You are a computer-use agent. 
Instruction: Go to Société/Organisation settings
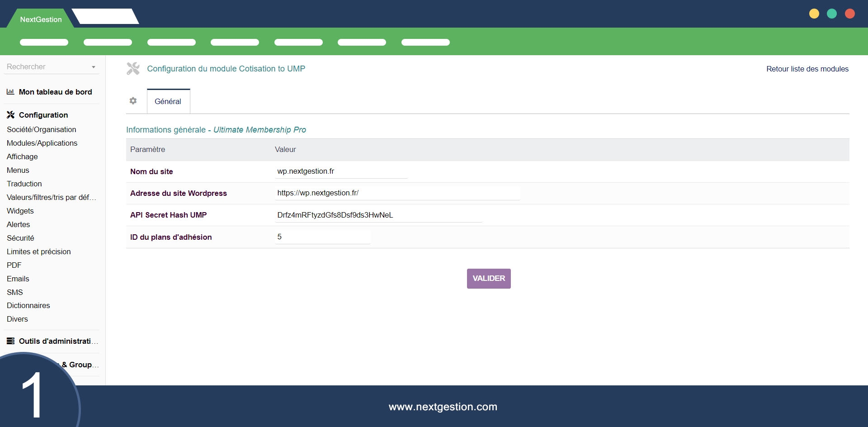pyautogui.click(x=42, y=129)
